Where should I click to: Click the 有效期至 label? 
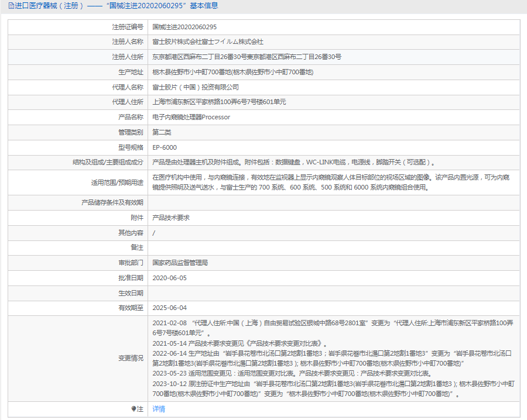coord(131,308)
